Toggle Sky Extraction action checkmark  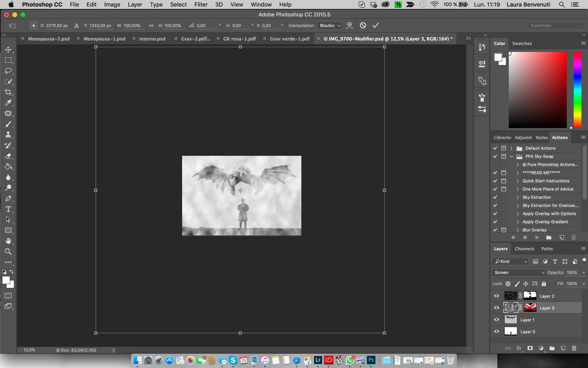(x=495, y=197)
